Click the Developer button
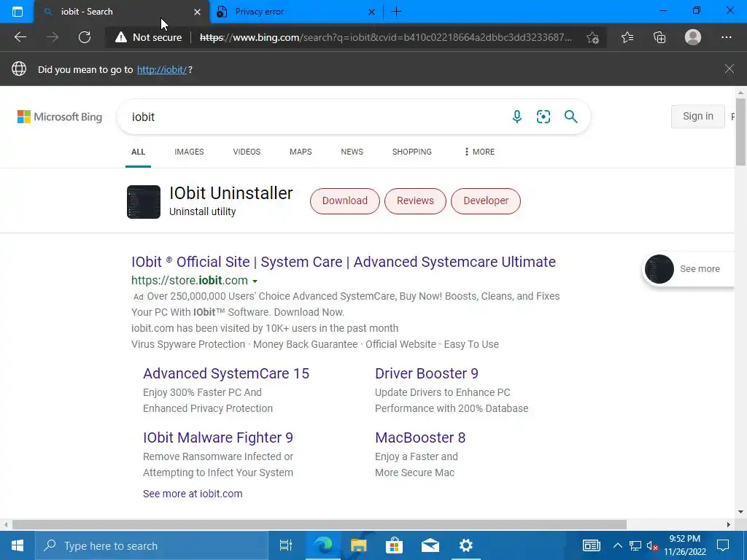 click(x=486, y=201)
